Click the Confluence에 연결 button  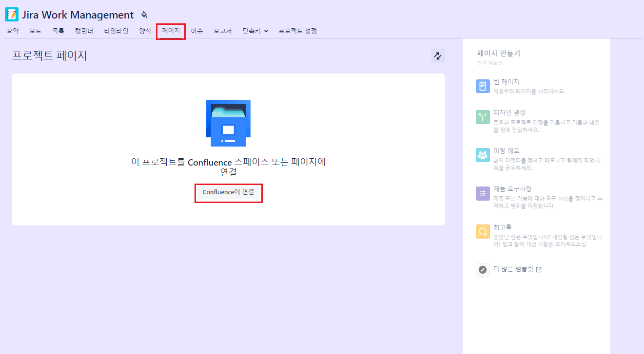point(229,192)
